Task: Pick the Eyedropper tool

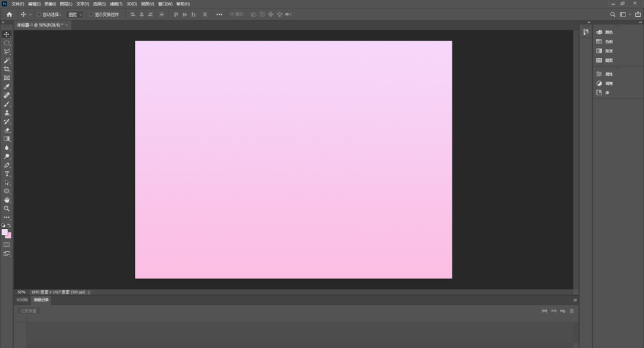Action: (7, 87)
